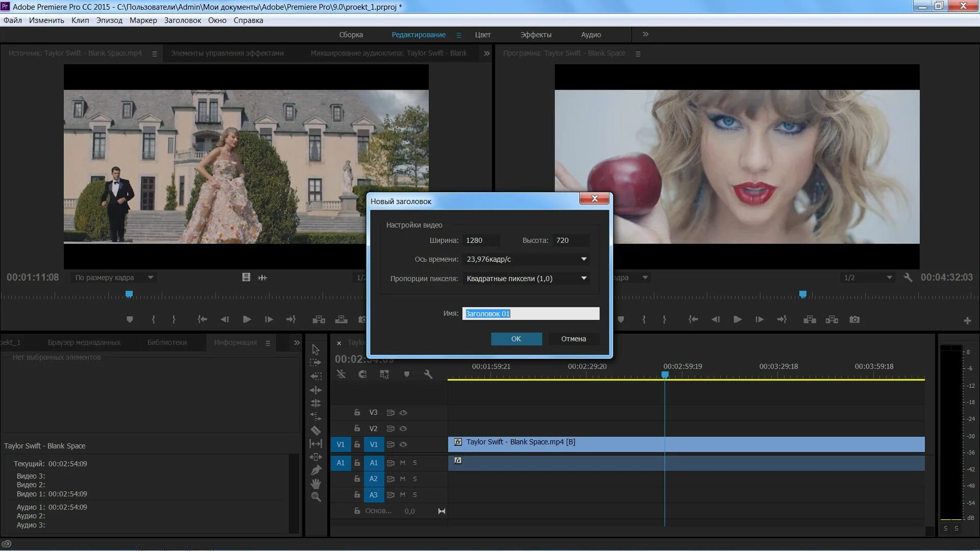Screen dimensions: 980x551
Task: Add marker in timeline toolbar
Action: pos(406,374)
